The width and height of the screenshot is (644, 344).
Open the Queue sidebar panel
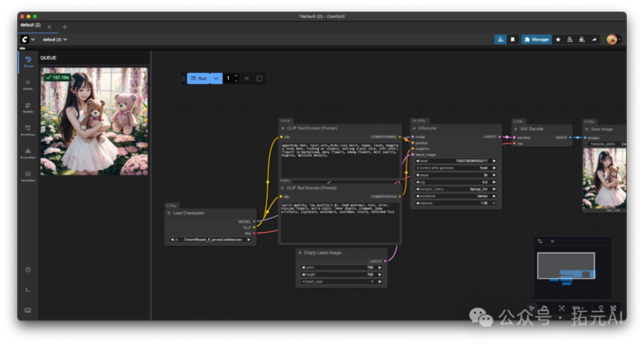point(28,61)
